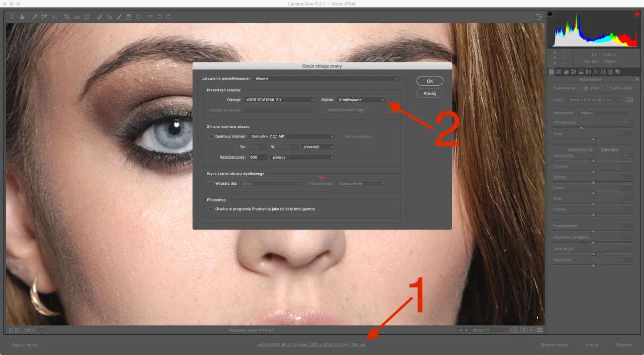The image size is (644, 355).
Task: Edit the Rozdzielczość resolution field
Action: [x=258, y=157]
